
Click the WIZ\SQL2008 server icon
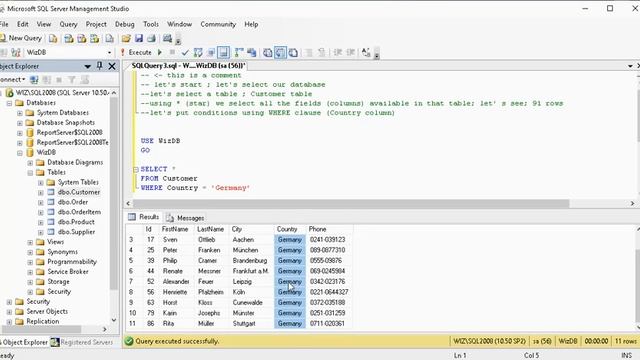click(10, 93)
